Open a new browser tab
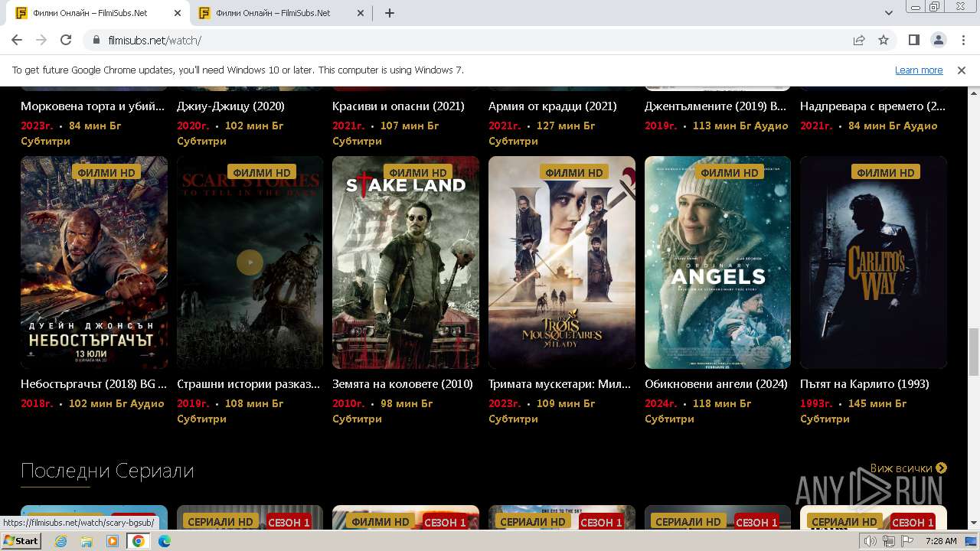The width and height of the screenshot is (980, 551). (390, 13)
